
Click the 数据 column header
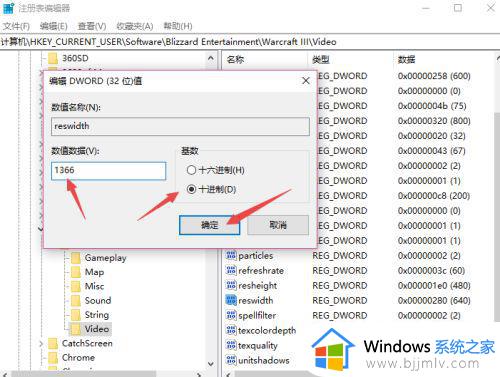coord(406,59)
